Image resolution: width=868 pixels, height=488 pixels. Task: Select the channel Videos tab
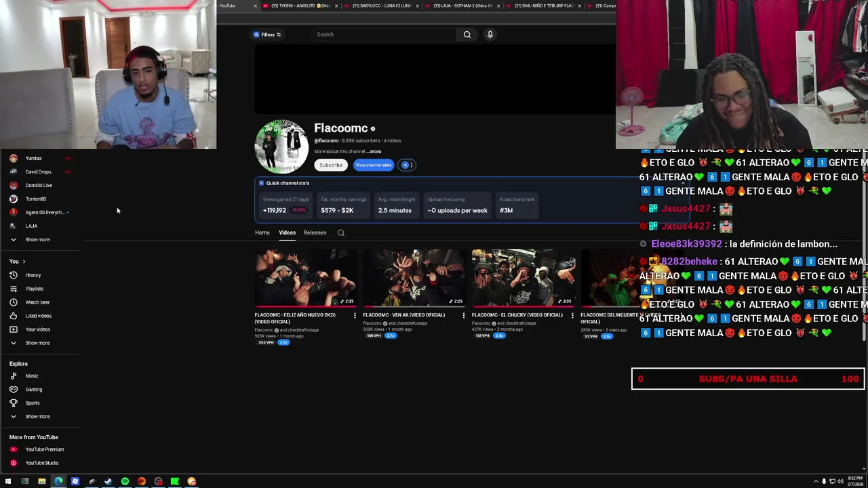pyautogui.click(x=287, y=232)
